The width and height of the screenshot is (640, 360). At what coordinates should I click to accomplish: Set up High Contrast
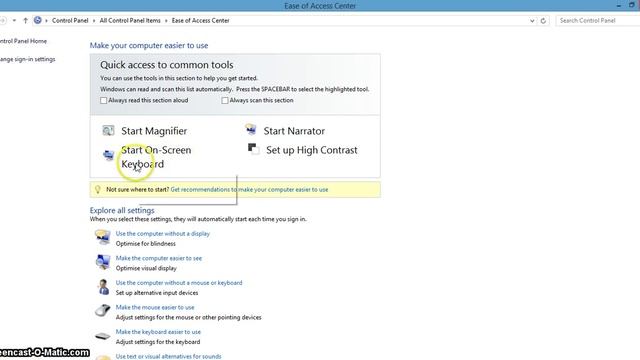tap(311, 150)
